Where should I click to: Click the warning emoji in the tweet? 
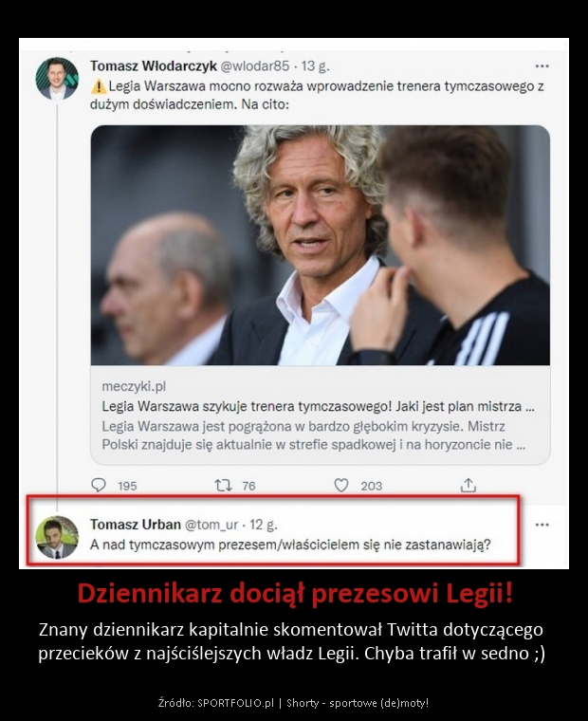point(98,86)
